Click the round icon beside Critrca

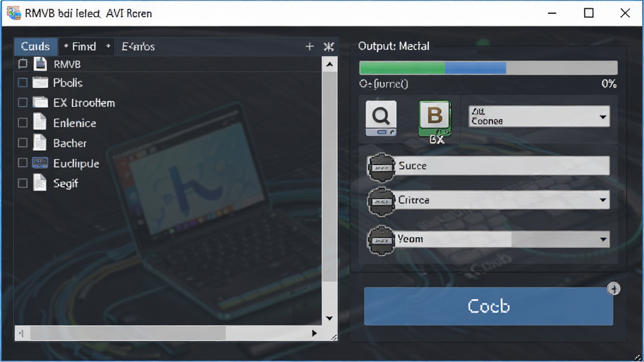click(x=381, y=202)
